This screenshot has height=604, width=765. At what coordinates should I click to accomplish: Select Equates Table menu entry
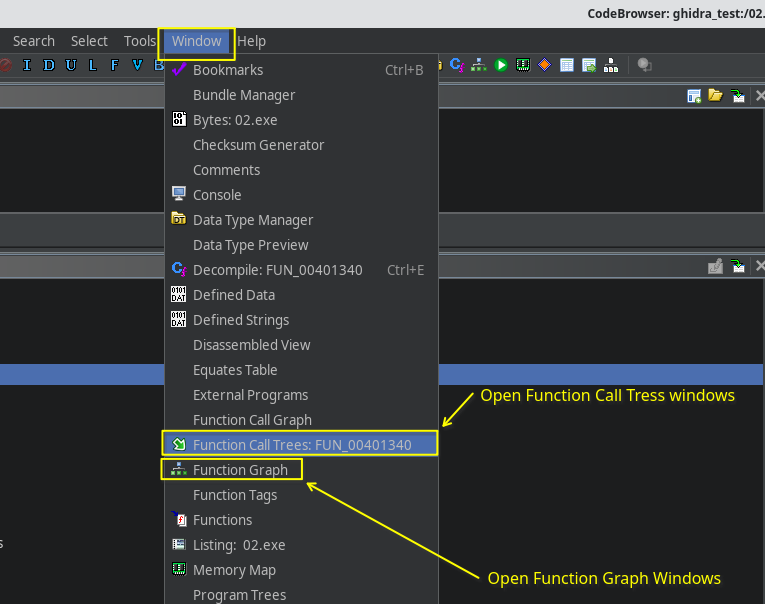(301, 370)
